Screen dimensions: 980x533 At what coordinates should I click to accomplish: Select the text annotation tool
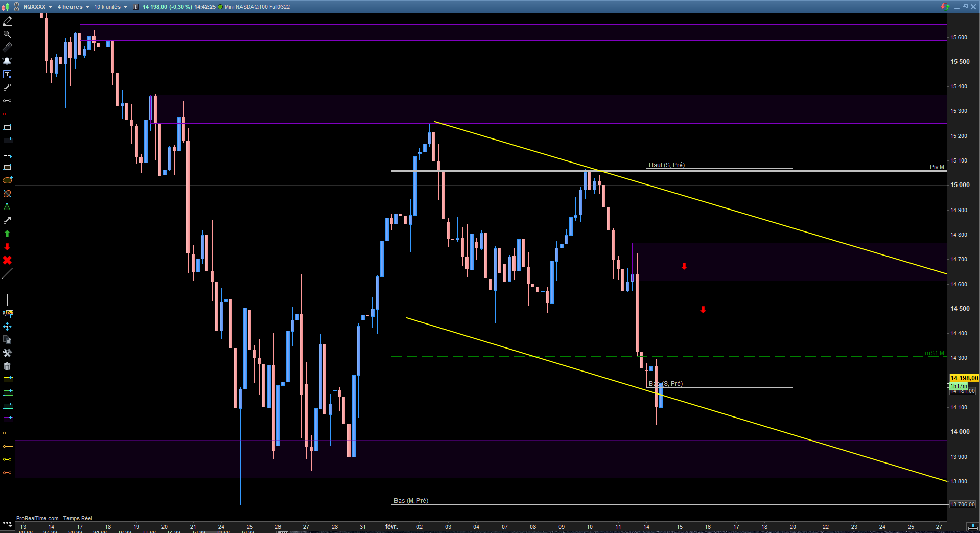pos(7,74)
